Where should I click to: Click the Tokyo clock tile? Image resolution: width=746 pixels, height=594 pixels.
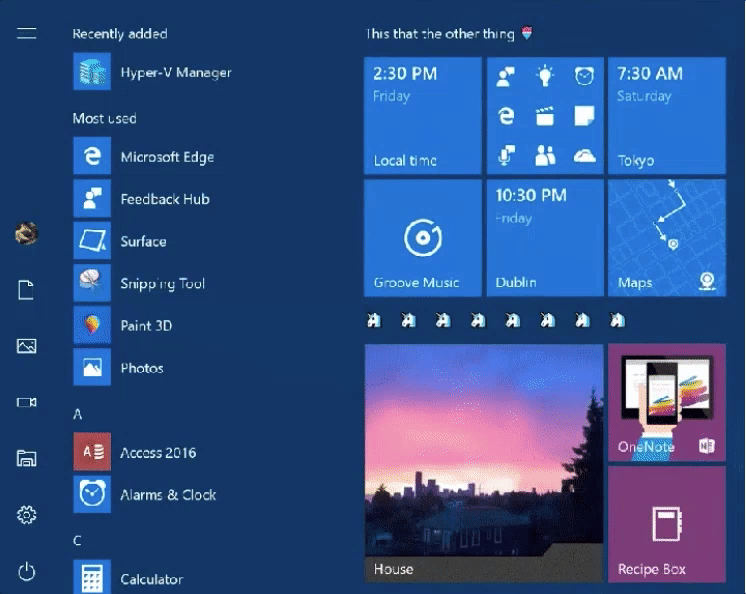(666, 114)
